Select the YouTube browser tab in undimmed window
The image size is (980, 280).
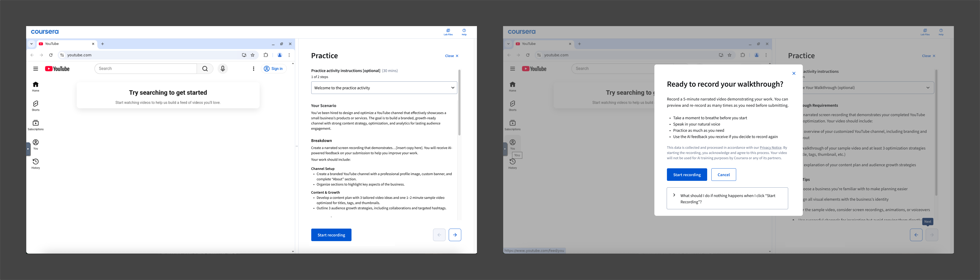pyautogui.click(x=67, y=44)
